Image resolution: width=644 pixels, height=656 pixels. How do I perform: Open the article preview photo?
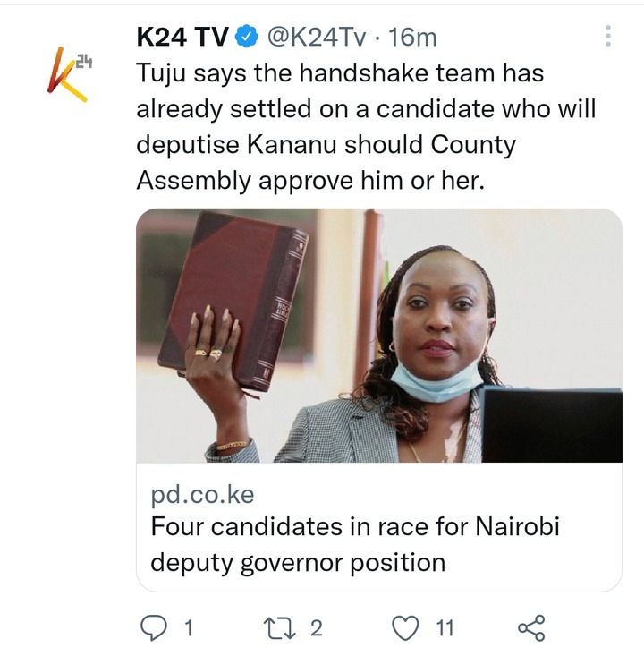coord(379,335)
